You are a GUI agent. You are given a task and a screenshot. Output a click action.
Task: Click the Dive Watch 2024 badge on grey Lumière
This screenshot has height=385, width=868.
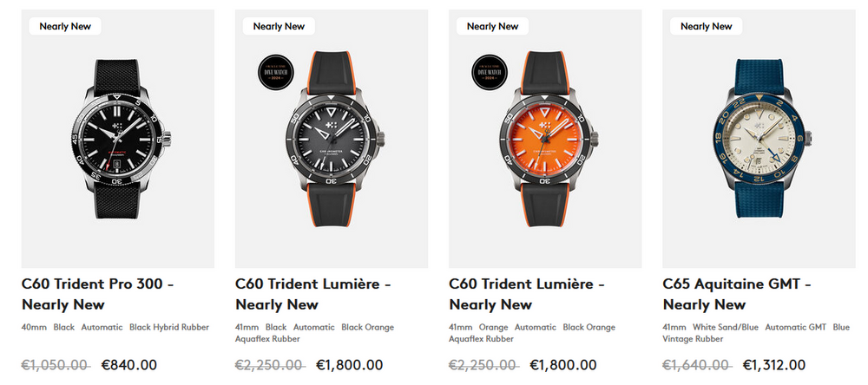tap(276, 72)
